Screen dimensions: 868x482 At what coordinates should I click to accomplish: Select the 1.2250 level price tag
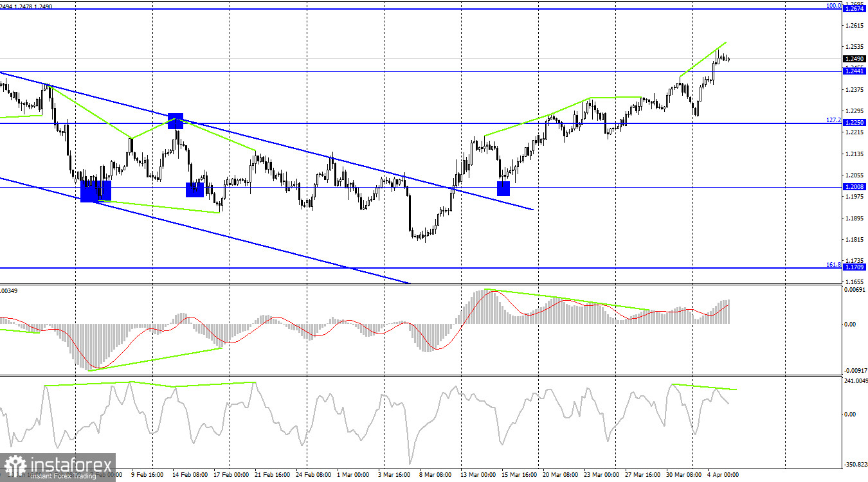coord(854,122)
